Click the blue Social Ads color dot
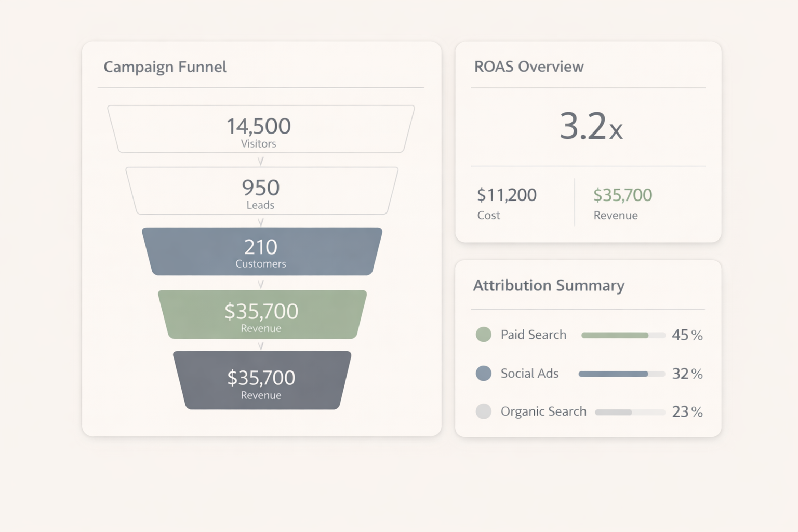 click(484, 373)
